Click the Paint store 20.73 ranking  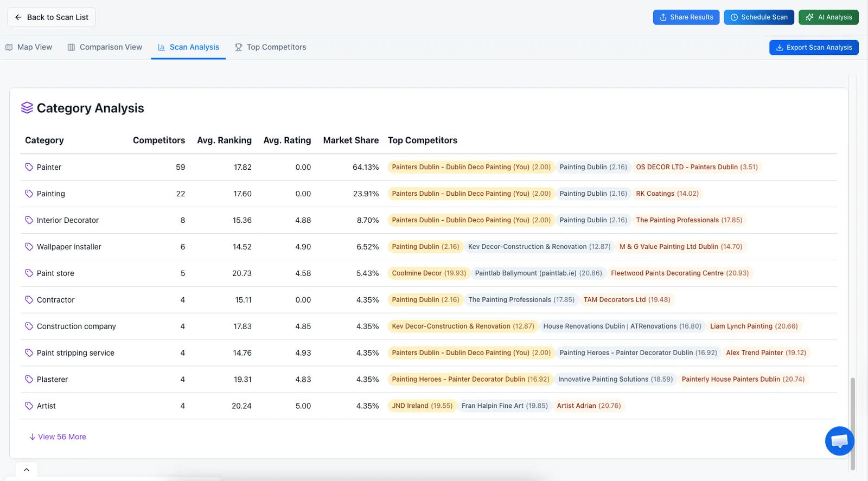pyautogui.click(x=242, y=273)
